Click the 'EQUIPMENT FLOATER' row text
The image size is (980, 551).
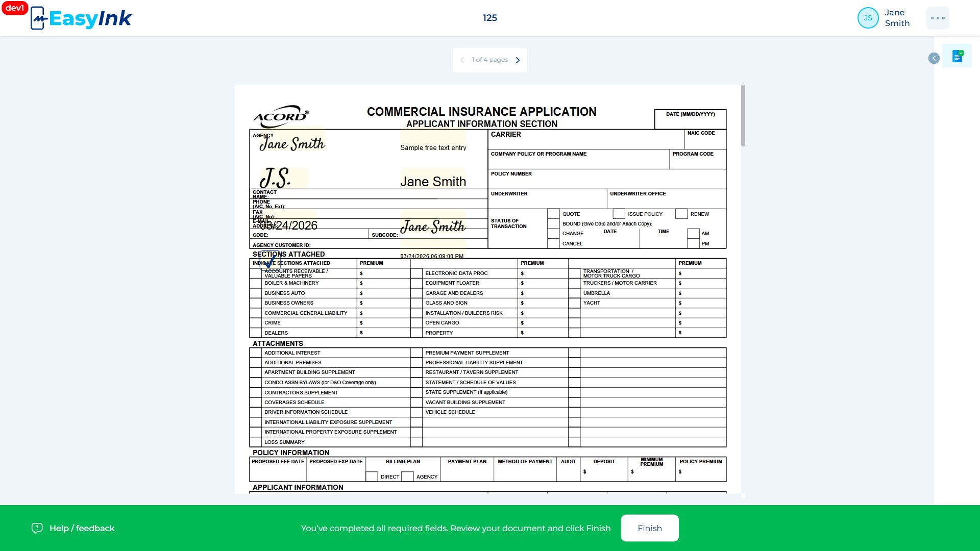pos(452,283)
